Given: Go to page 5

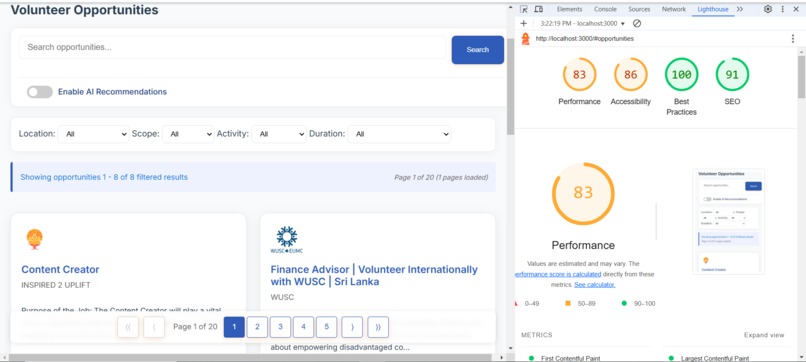Looking at the screenshot, I should tap(327, 327).
